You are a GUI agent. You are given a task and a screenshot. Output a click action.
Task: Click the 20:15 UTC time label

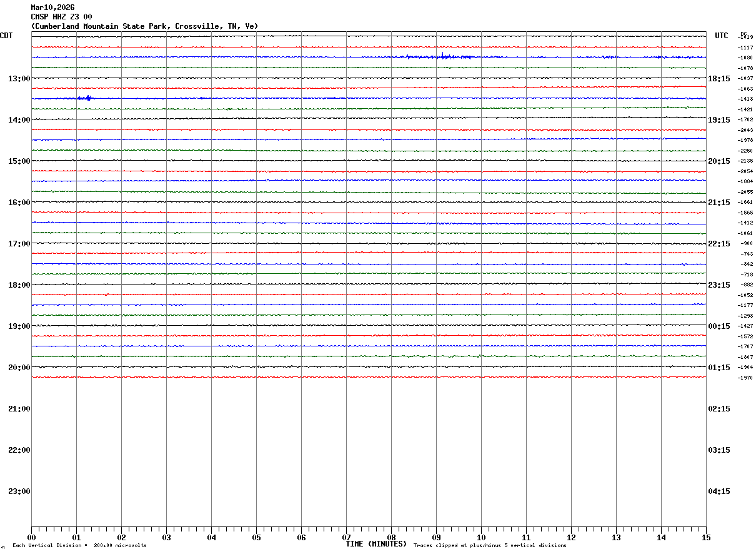(x=719, y=161)
